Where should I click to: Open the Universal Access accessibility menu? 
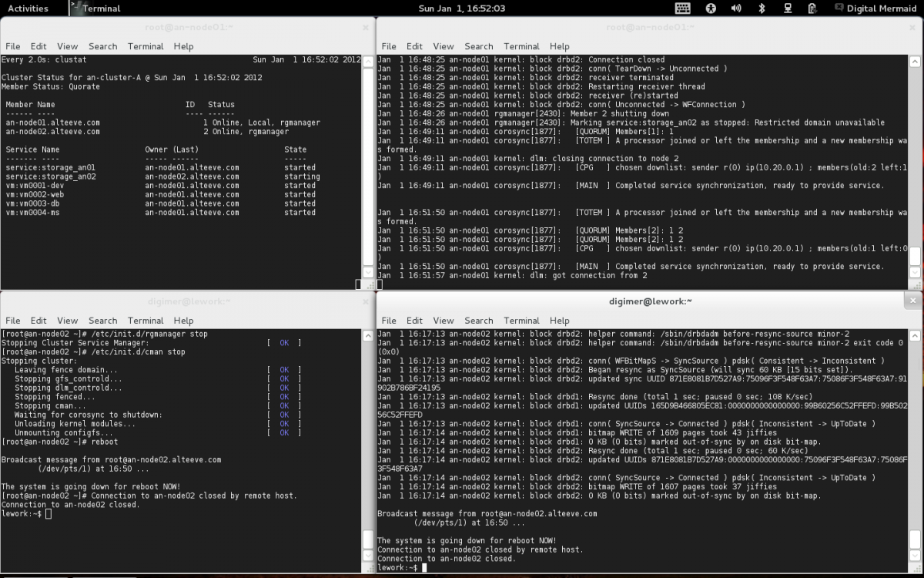pyautogui.click(x=711, y=8)
